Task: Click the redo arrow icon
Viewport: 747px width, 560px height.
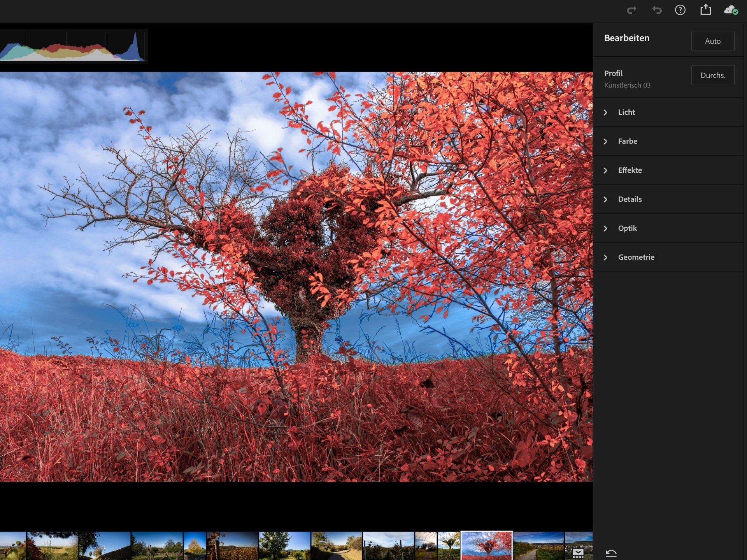Action: pyautogui.click(x=631, y=10)
